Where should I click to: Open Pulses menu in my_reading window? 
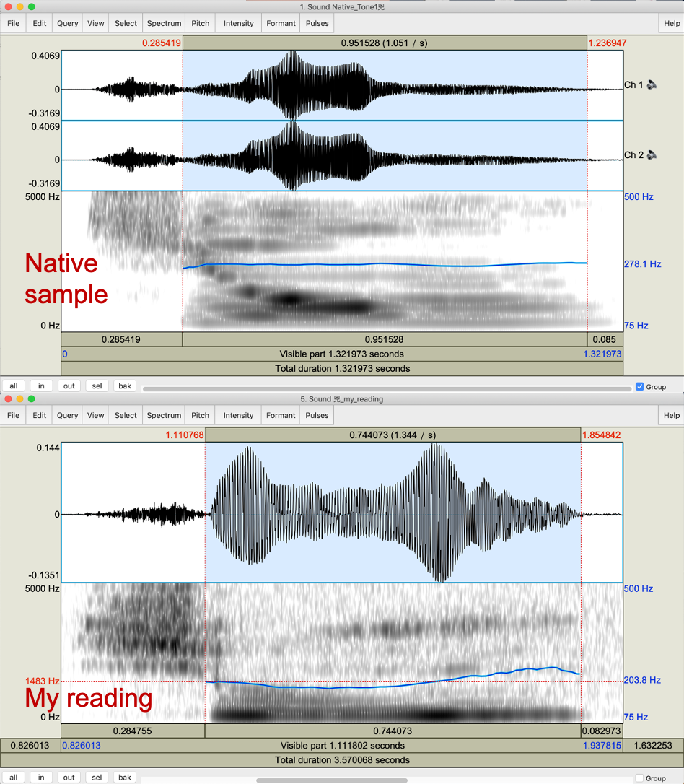point(317,416)
